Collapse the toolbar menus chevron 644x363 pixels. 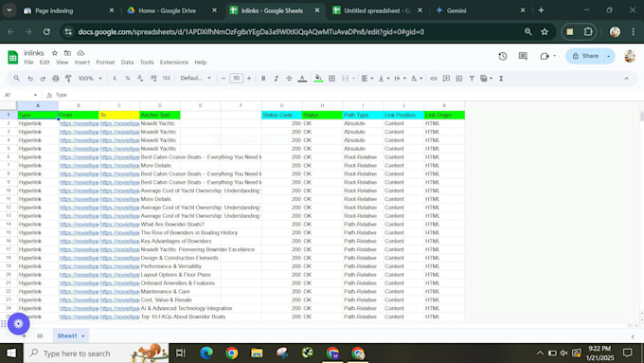pyautogui.click(x=626, y=78)
